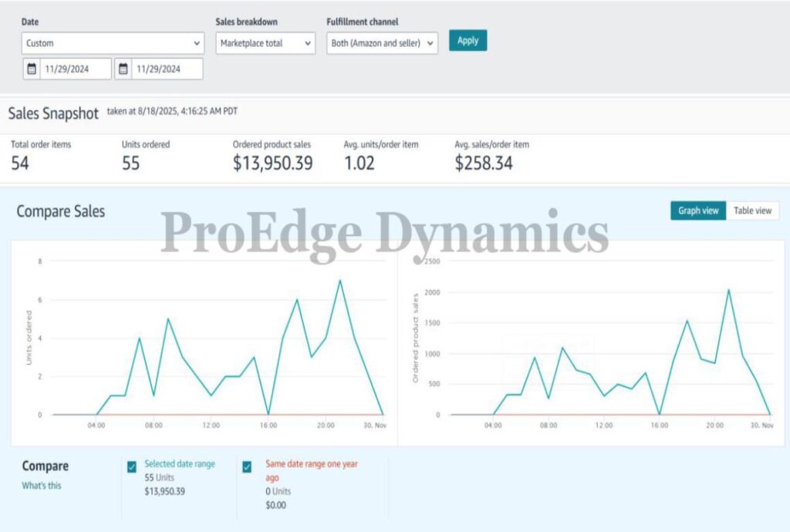Click the highest peak in Ordered product sales chart
Image resolution: width=790 pixels, height=532 pixels.
(x=728, y=290)
